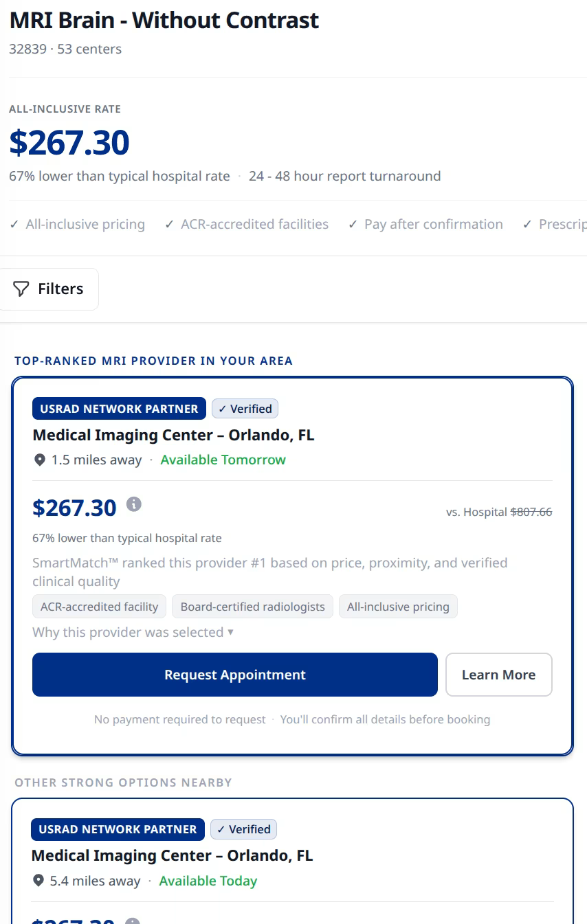The width and height of the screenshot is (587, 924).
Task: Click the checkmark beside Pay after confirmation
Action: click(353, 224)
